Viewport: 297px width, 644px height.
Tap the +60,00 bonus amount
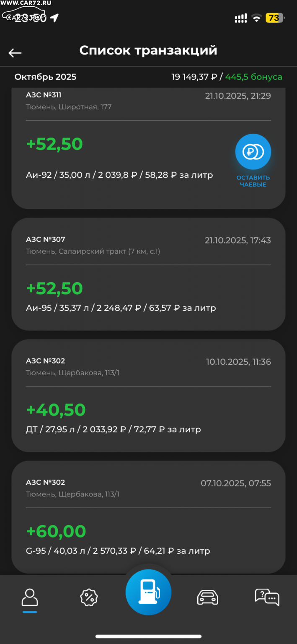(x=56, y=531)
